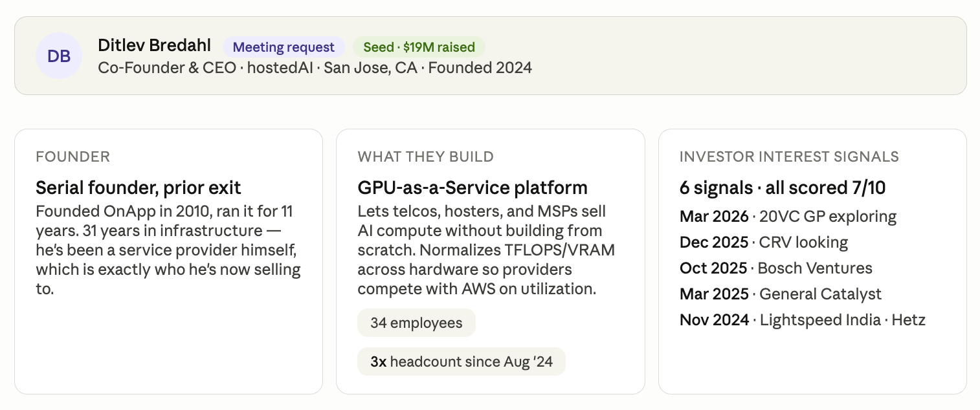The height and width of the screenshot is (410, 980).
Task: Open the Dec 2025 CRV looking signal
Action: tap(764, 243)
